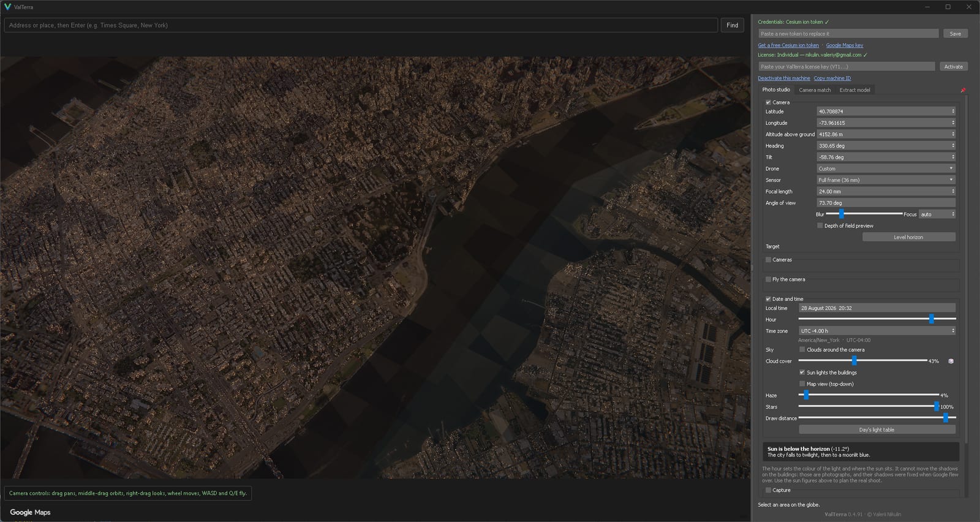Disable Sun lights the buildings
Screen dimensions: 980x522
point(802,373)
